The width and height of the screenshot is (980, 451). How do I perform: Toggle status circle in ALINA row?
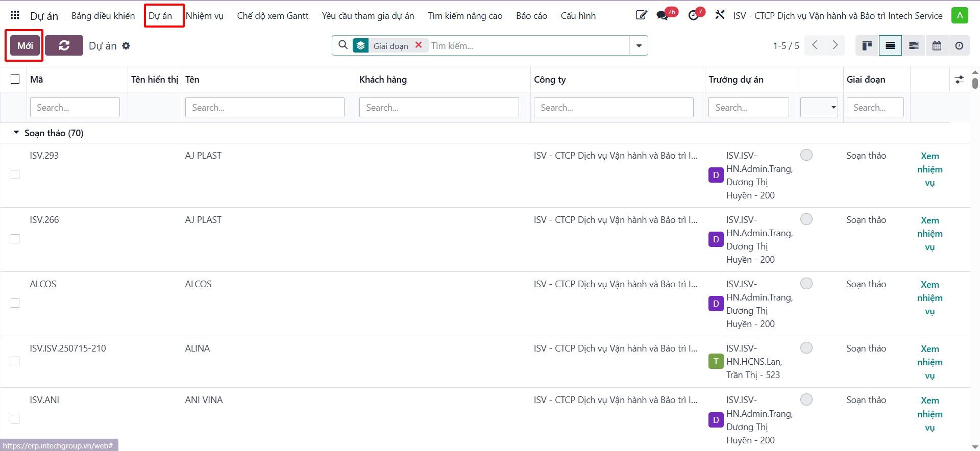tap(806, 348)
